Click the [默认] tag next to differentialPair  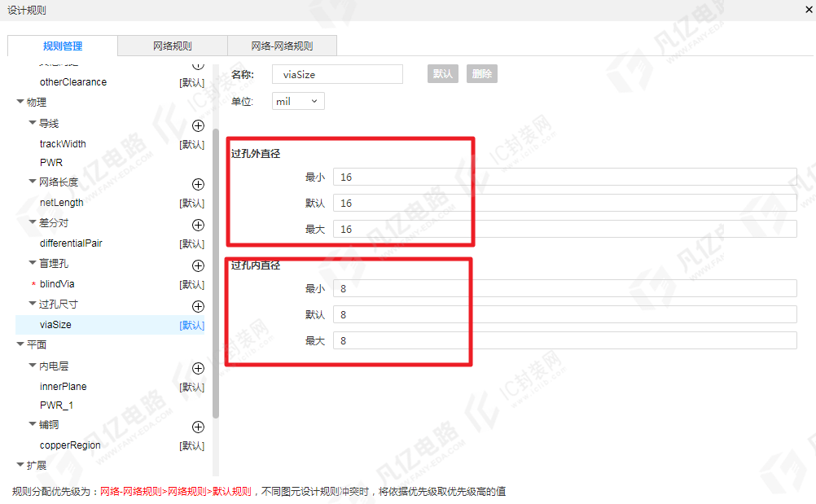coord(192,244)
